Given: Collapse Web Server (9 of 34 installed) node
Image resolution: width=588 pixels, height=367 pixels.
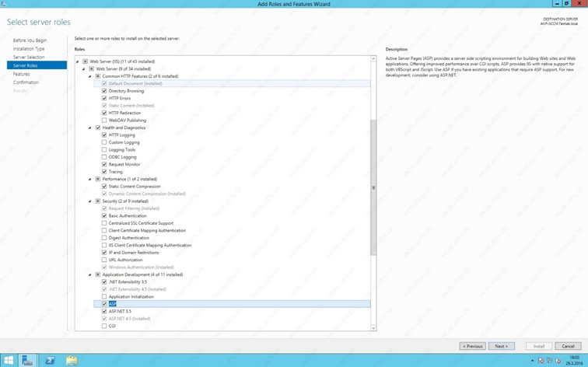Looking at the screenshot, I should 84,69.
